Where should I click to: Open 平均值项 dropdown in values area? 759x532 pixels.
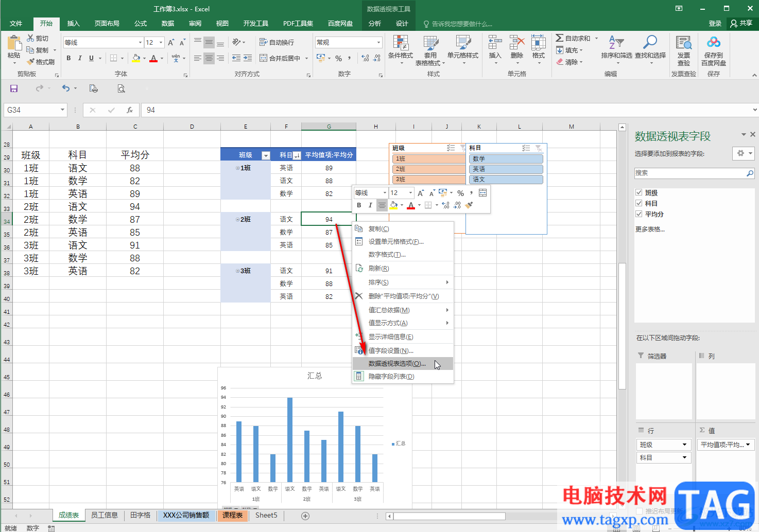pyautogui.click(x=748, y=445)
